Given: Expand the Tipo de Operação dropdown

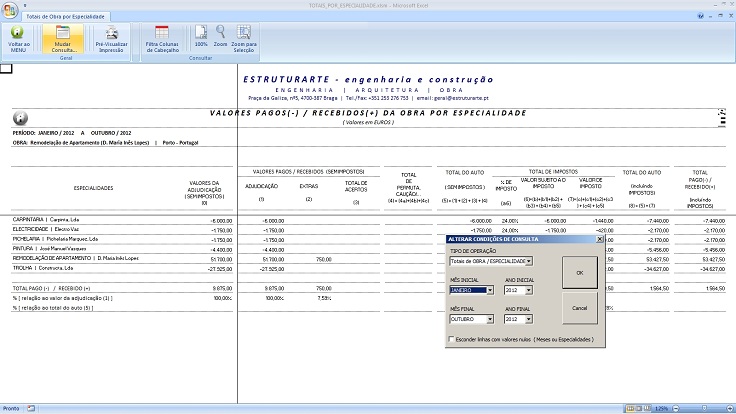Looking at the screenshot, I should [x=531, y=261].
